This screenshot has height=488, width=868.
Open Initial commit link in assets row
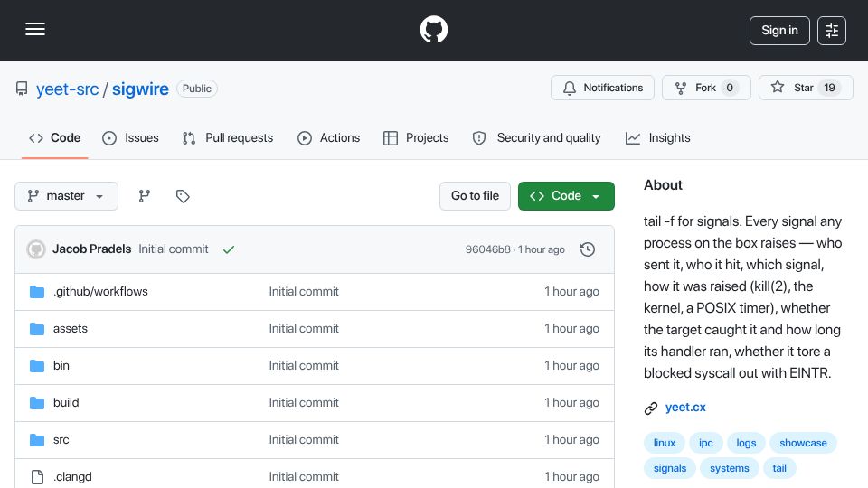pos(304,329)
